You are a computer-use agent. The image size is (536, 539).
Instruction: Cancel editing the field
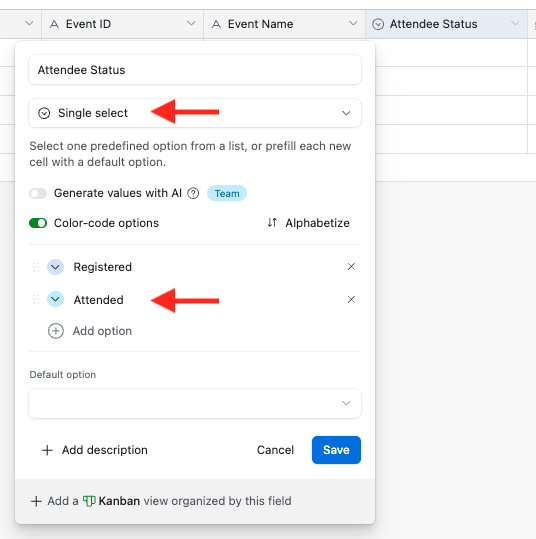[275, 450]
